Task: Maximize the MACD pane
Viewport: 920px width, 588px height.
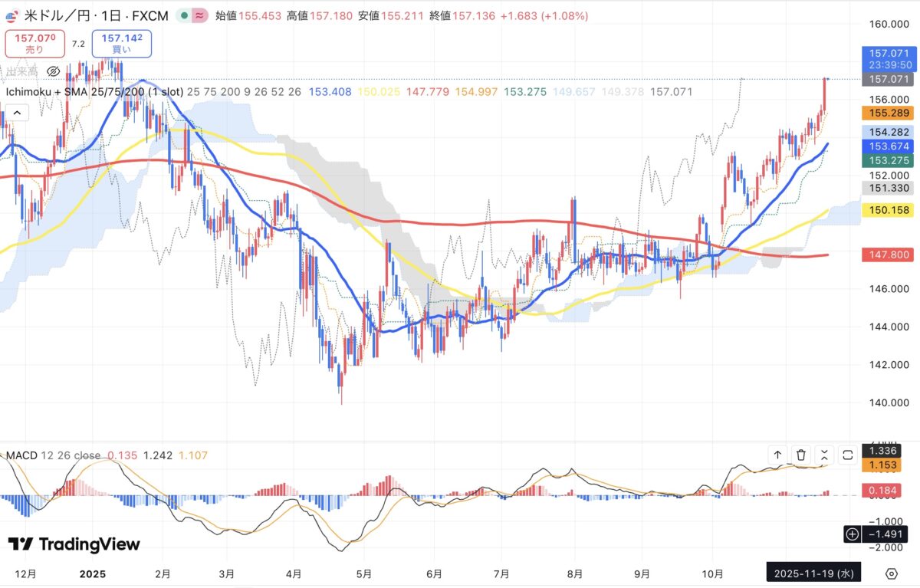Action: click(848, 455)
